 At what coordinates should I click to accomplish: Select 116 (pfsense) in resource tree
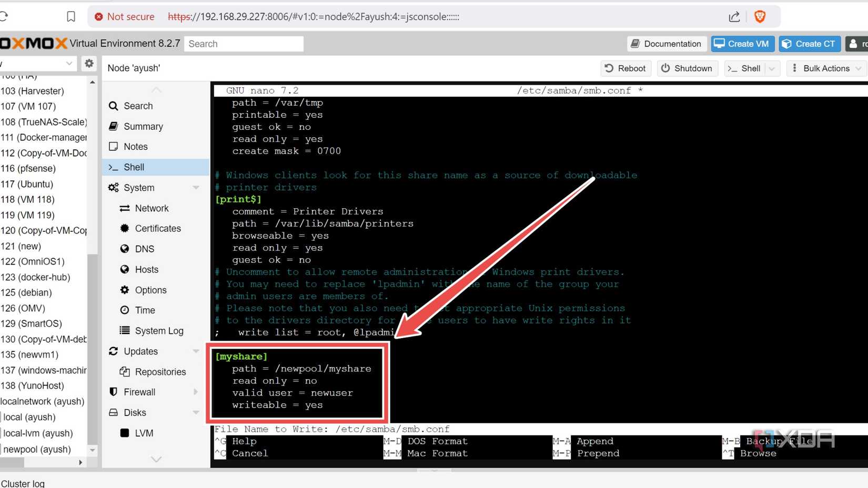pos(28,168)
